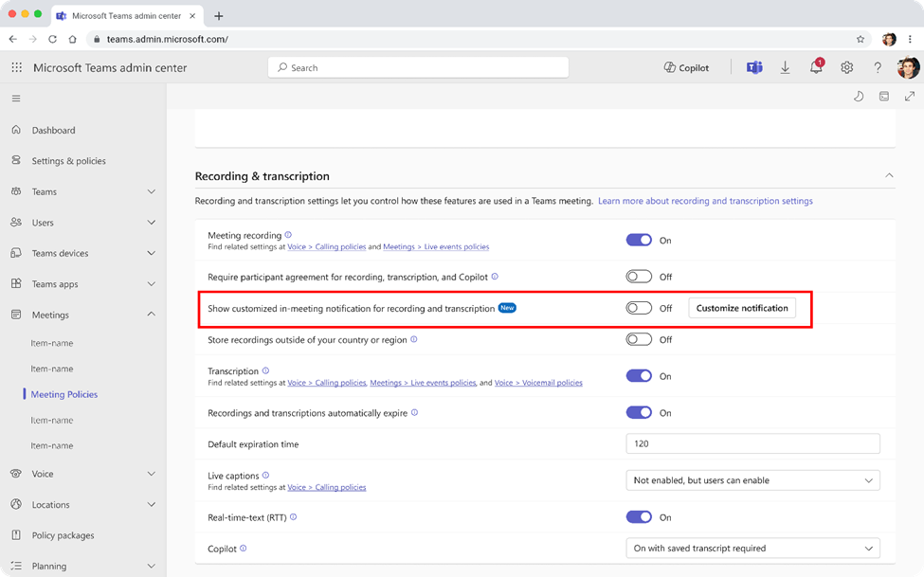Screen dimensions: 924x577
Task: Select Meeting Policies in sidebar
Action: coord(64,394)
